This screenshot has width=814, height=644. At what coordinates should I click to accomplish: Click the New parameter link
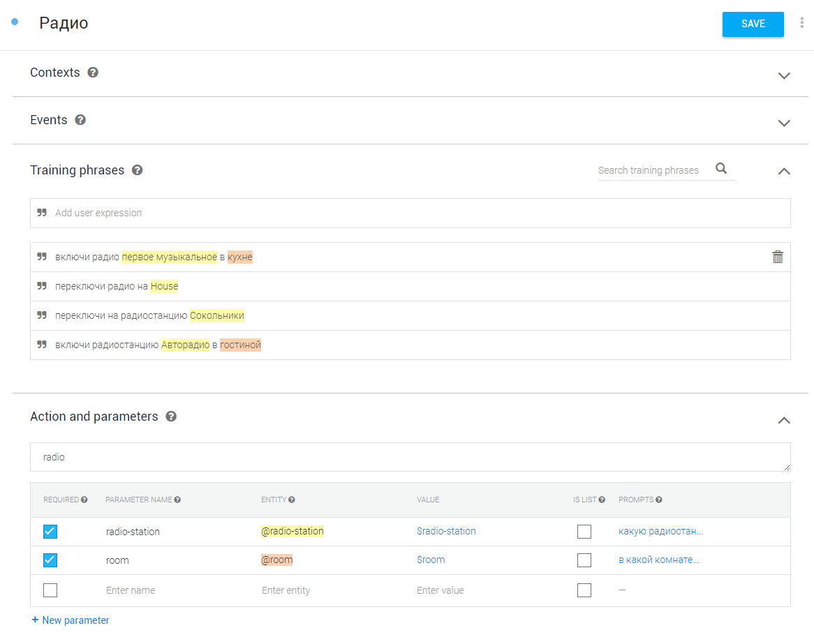point(71,620)
